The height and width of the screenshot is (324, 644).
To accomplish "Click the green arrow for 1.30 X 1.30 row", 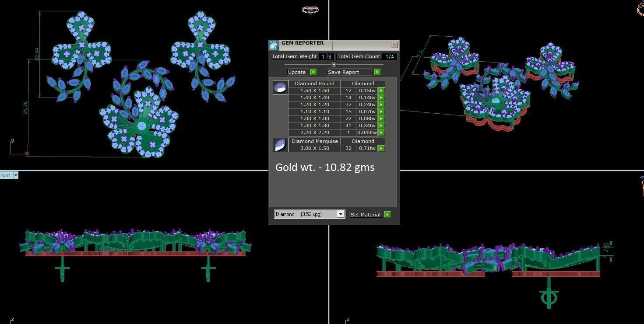I will (x=381, y=126).
